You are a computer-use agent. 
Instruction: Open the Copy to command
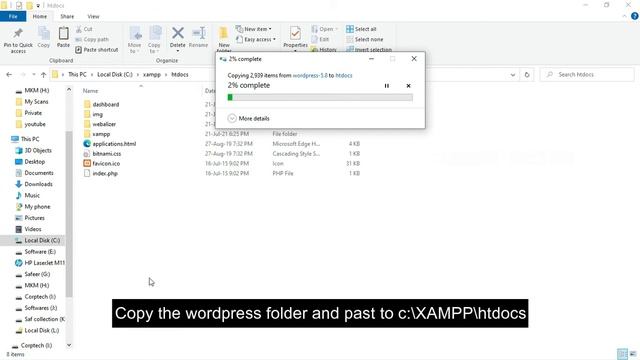click(154, 40)
